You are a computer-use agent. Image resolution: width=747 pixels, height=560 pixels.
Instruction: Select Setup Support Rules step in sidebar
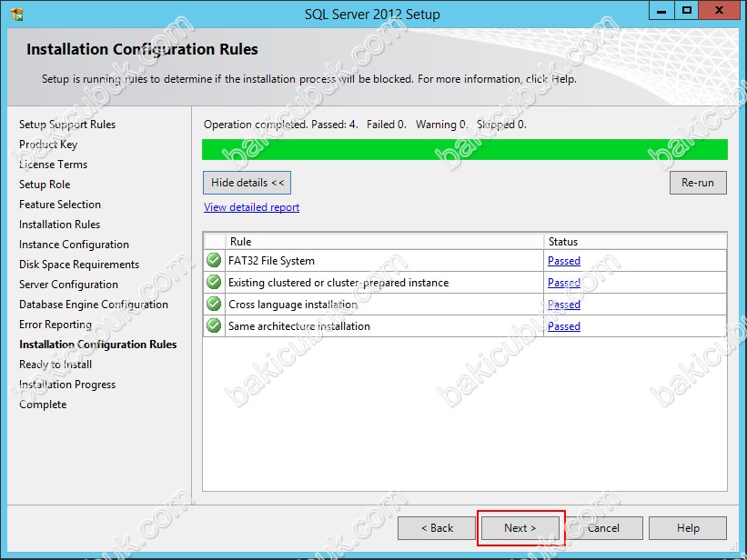pyautogui.click(x=67, y=125)
